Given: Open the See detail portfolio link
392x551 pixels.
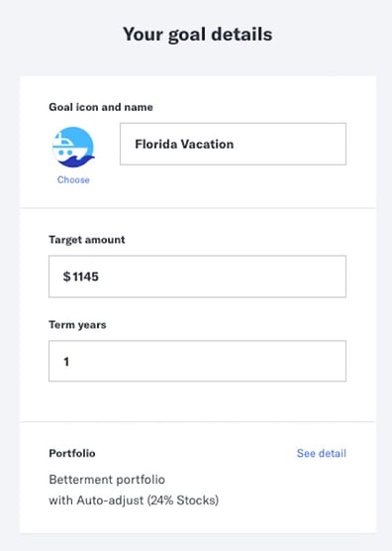Looking at the screenshot, I should pyautogui.click(x=322, y=453).
